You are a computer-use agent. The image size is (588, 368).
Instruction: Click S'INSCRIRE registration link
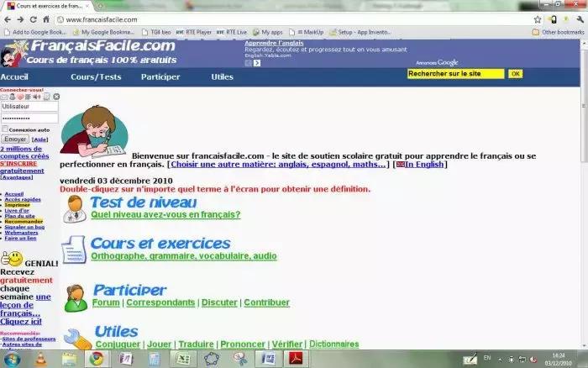tap(18, 164)
